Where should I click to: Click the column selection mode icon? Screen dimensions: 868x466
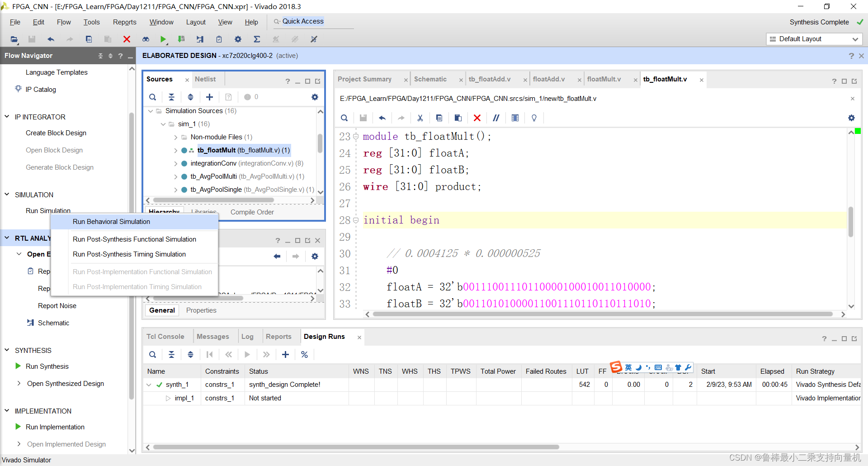pos(515,118)
